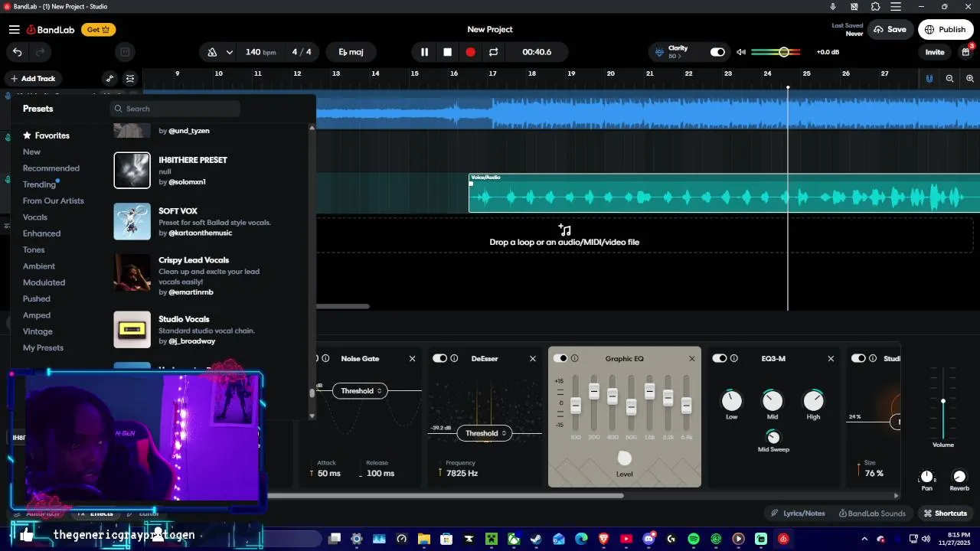Select the Recommended preset category
This screenshot has height=551, width=980.
click(x=51, y=168)
